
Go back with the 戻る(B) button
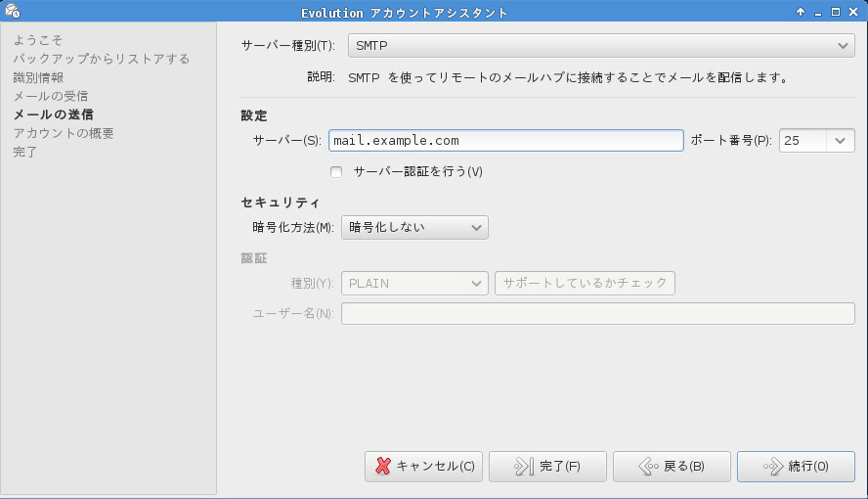click(x=672, y=467)
